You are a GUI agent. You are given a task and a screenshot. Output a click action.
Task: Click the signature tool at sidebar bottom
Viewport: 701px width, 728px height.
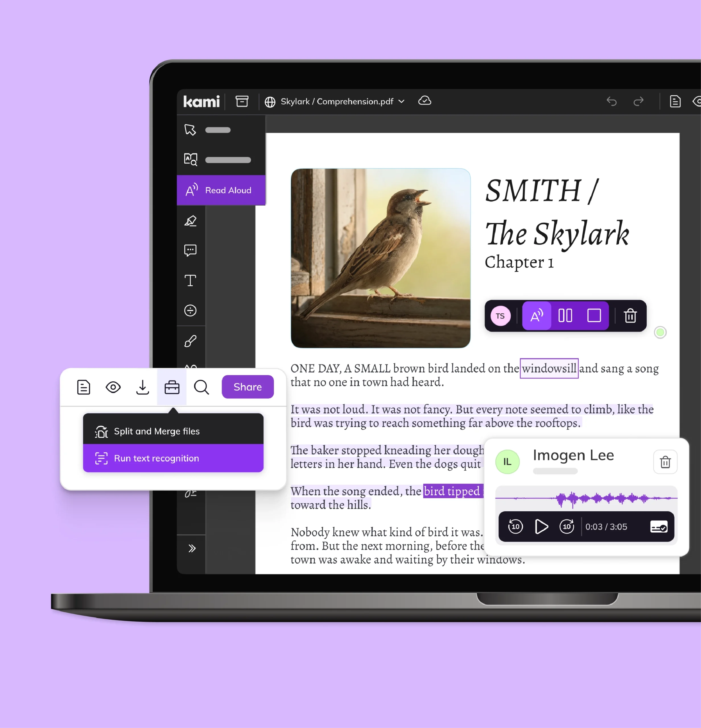[x=191, y=493]
